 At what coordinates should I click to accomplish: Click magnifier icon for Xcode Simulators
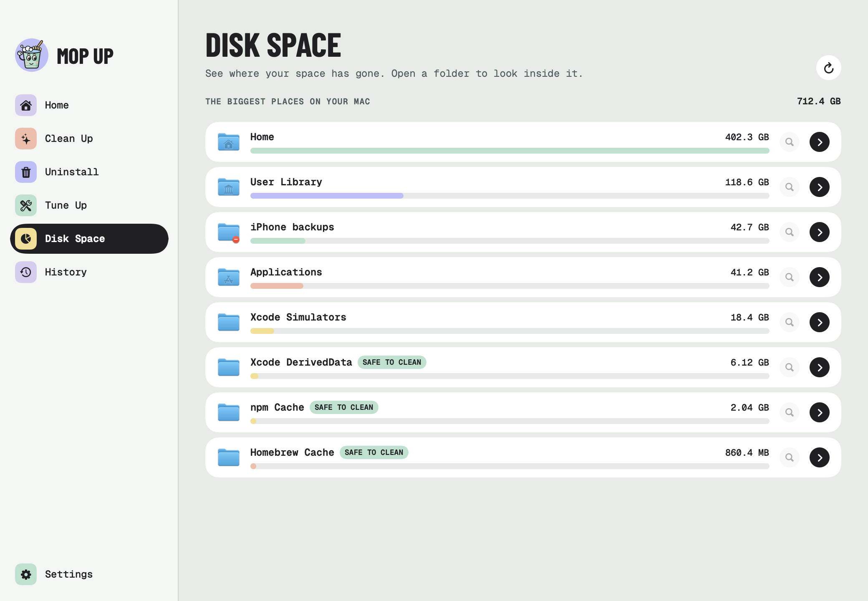(x=789, y=322)
